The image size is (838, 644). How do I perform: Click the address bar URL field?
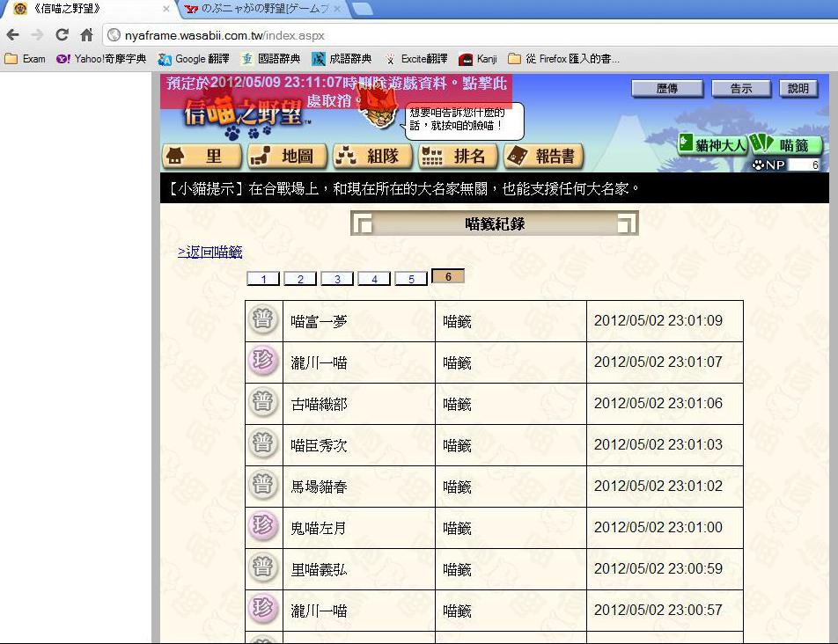[x=470, y=35]
